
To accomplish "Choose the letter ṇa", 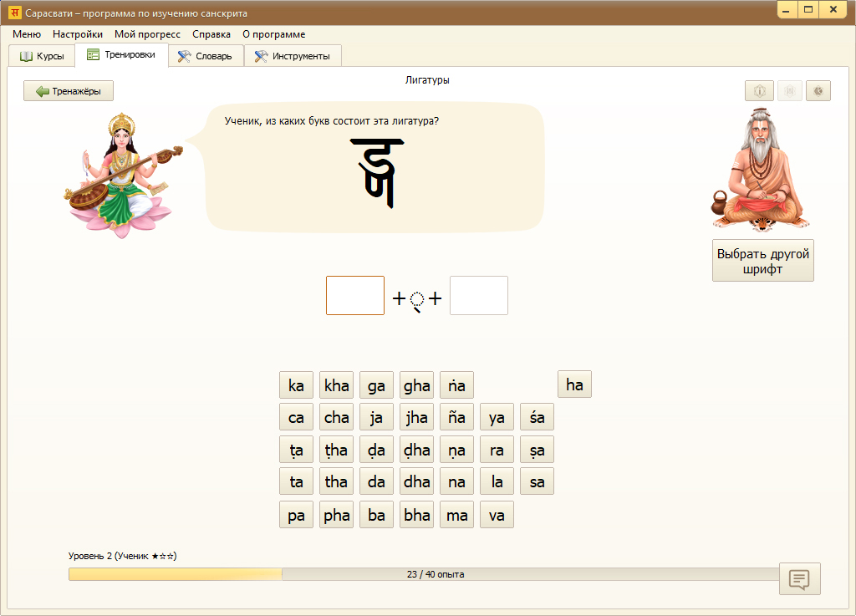I will (x=456, y=450).
